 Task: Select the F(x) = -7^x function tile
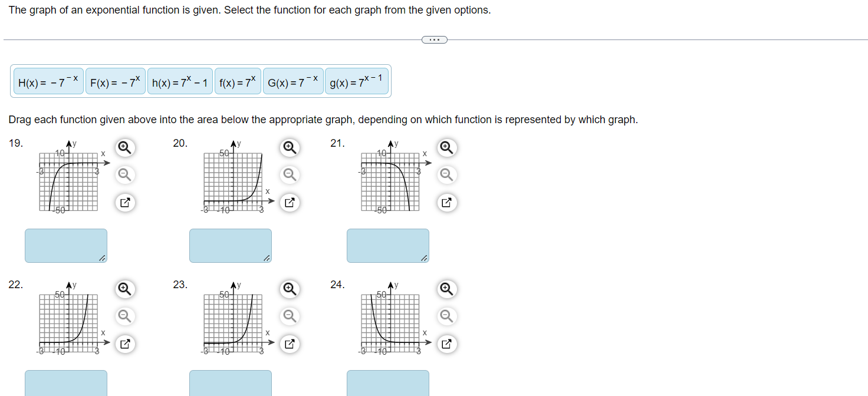[114, 81]
